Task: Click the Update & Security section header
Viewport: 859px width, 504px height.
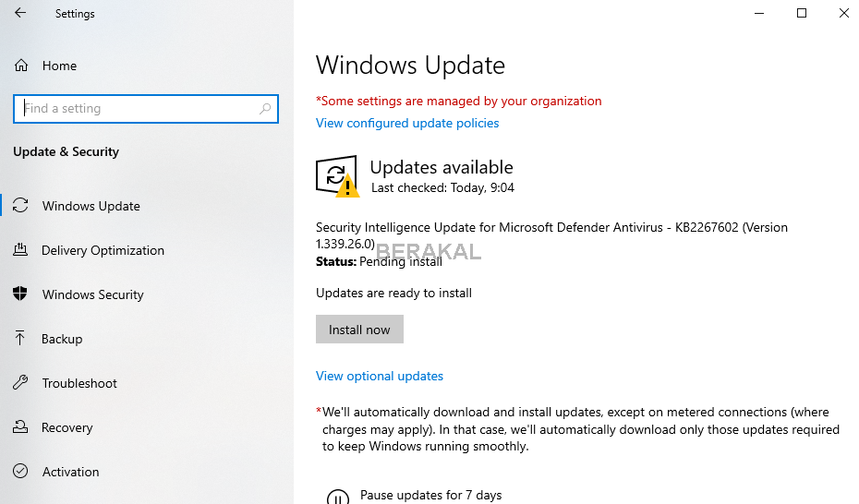Action: [x=66, y=151]
